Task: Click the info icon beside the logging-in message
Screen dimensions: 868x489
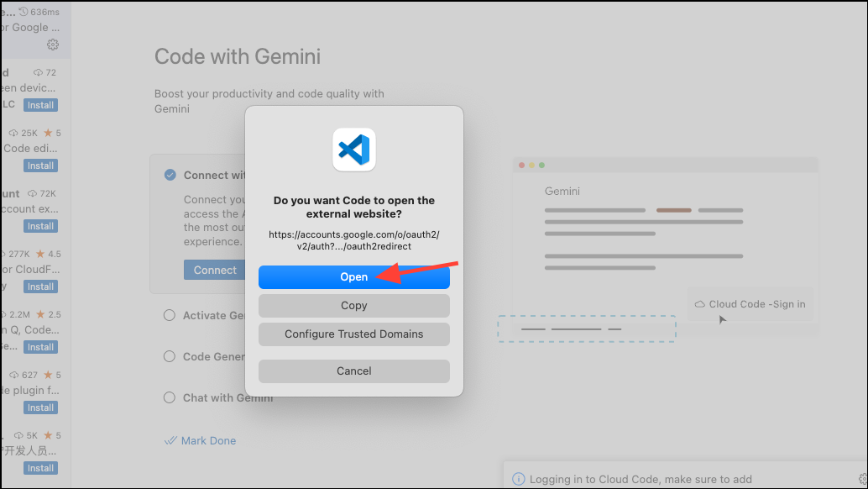Action: pos(519,479)
